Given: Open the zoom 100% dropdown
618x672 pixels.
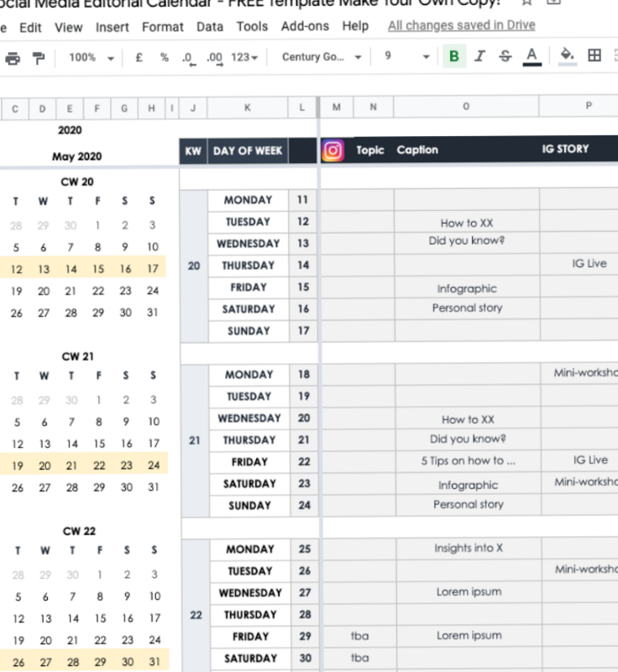Looking at the screenshot, I should 92,57.
